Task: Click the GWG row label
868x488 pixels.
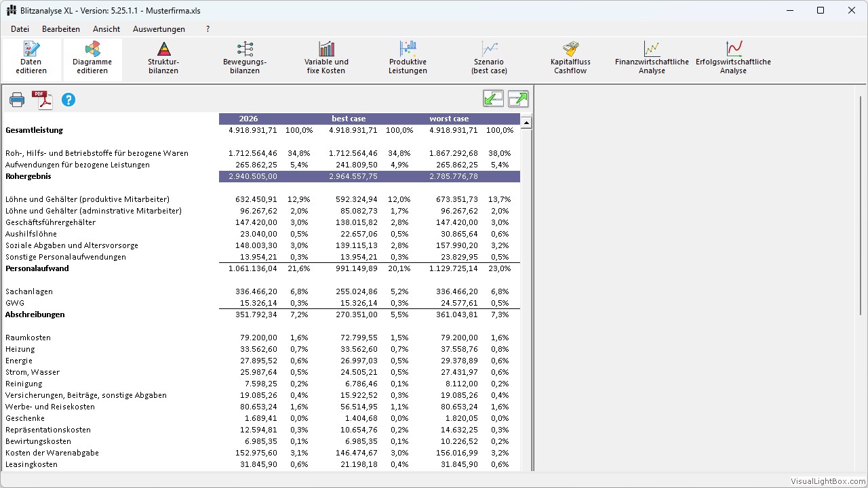Action: click(14, 303)
